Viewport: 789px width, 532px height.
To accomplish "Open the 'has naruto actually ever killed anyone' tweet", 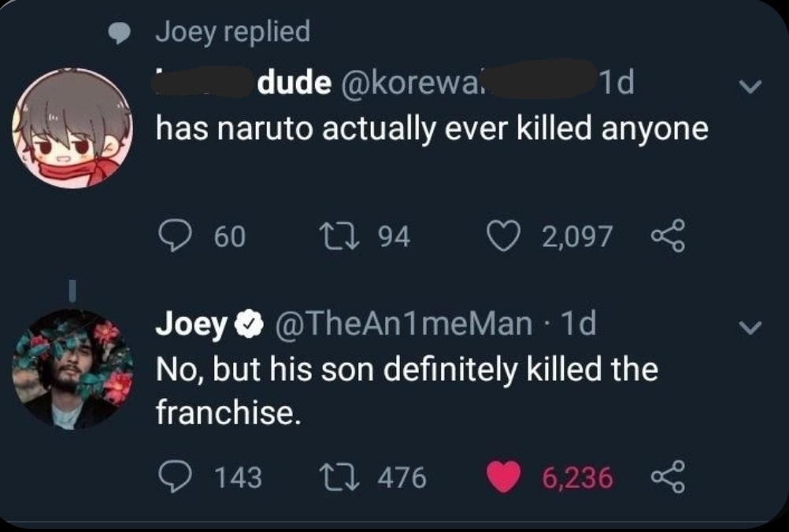I will (x=432, y=129).
